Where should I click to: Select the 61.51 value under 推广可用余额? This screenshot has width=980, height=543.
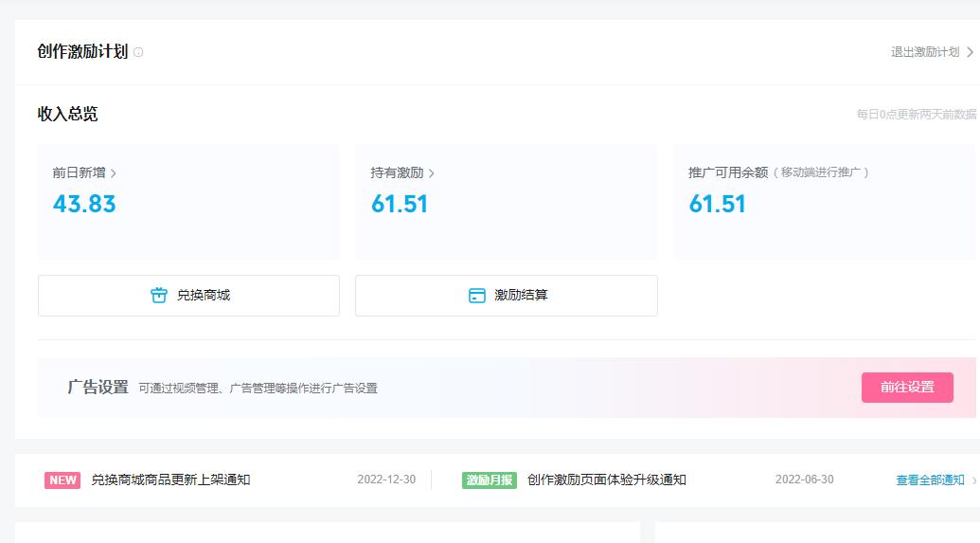pos(717,204)
